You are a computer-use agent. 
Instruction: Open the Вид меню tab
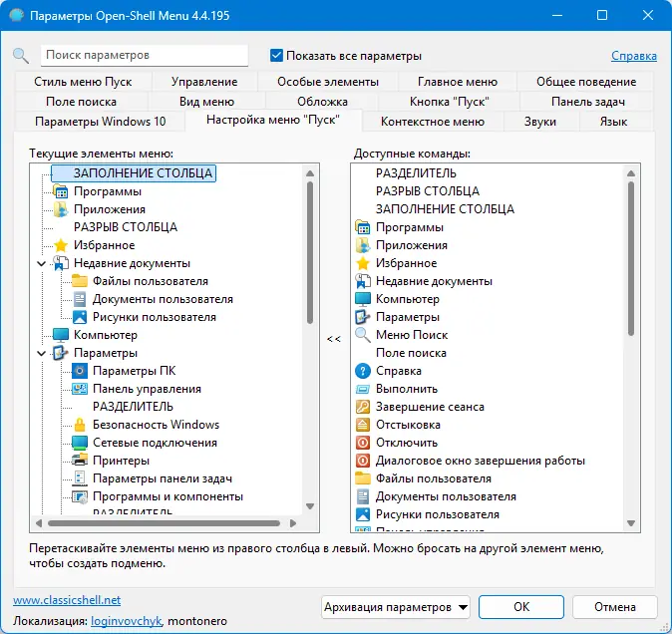(206, 102)
